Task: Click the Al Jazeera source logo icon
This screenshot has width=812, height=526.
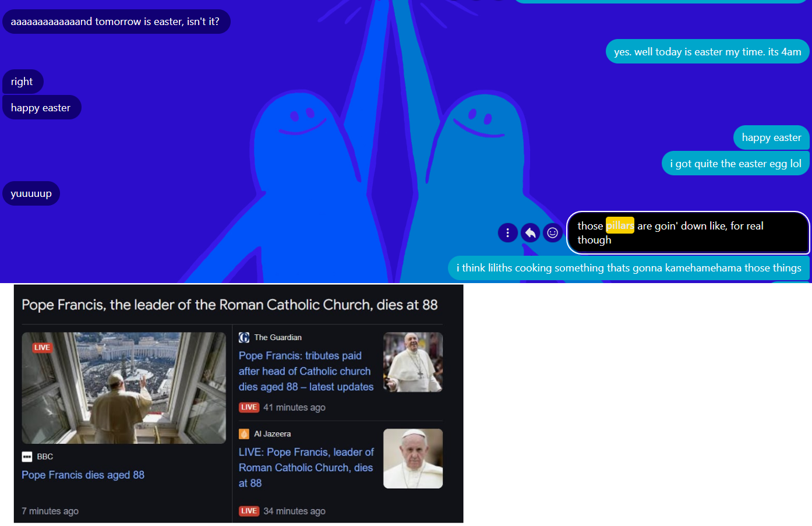Action: (x=244, y=434)
